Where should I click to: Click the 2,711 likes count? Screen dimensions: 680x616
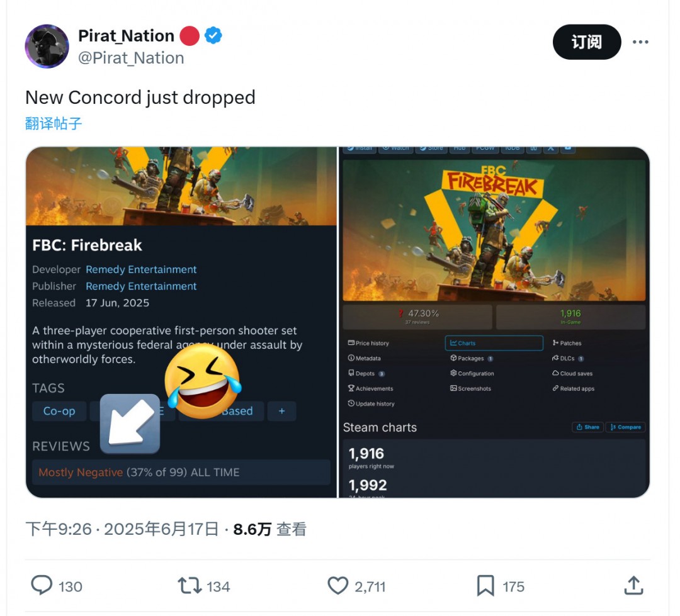(x=370, y=586)
